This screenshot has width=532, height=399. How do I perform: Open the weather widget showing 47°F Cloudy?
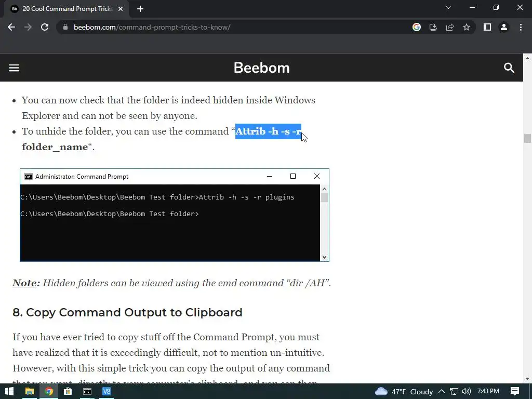coord(404,392)
